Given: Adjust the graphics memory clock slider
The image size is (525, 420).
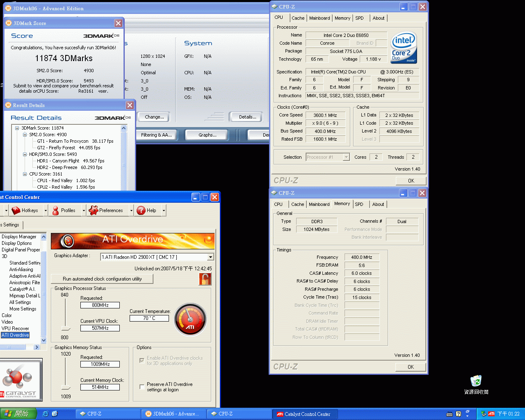Looking at the screenshot, I should pyautogui.click(x=65, y=388).
